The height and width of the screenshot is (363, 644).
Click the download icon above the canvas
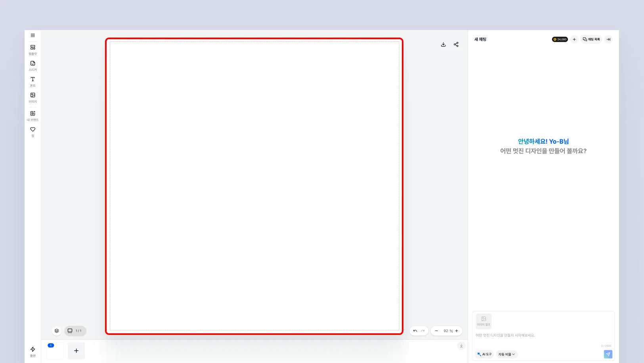(443, 44)
